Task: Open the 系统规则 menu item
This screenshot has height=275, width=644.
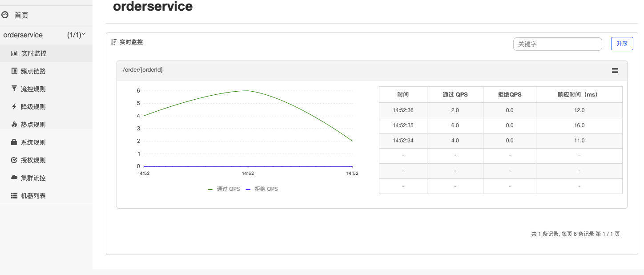Action: tap(46, 142)
